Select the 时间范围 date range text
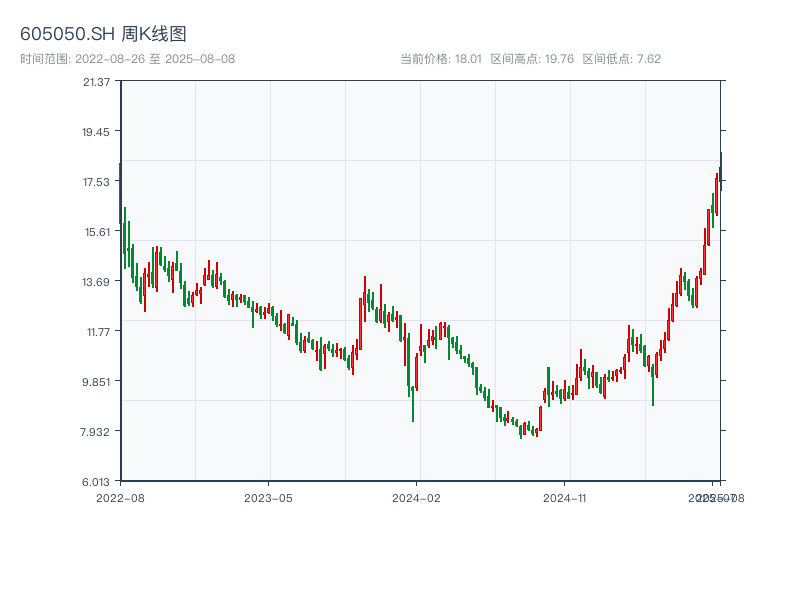800x600 pixels. tap(127, 59)
